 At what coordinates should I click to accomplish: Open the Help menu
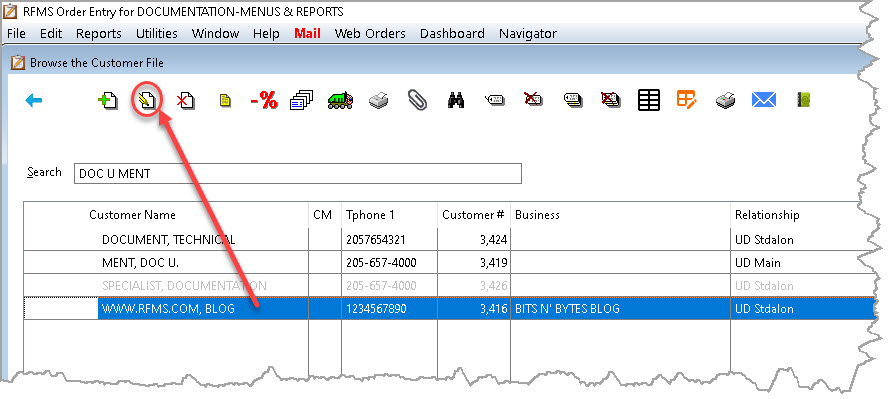(266, 33)
